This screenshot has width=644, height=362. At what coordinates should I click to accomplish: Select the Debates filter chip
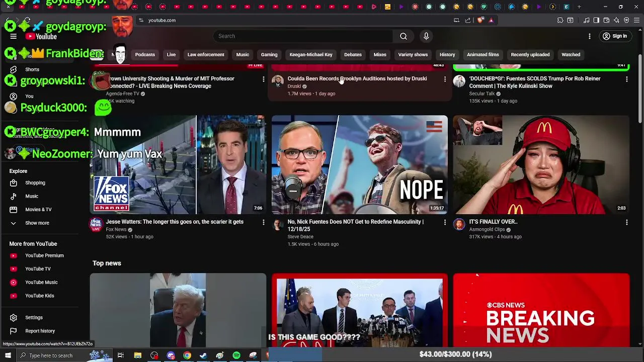pos(353,54)
